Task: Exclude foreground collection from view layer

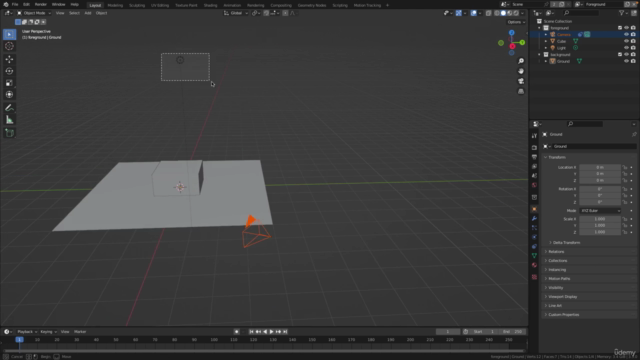Action: [x=620, y=28]
